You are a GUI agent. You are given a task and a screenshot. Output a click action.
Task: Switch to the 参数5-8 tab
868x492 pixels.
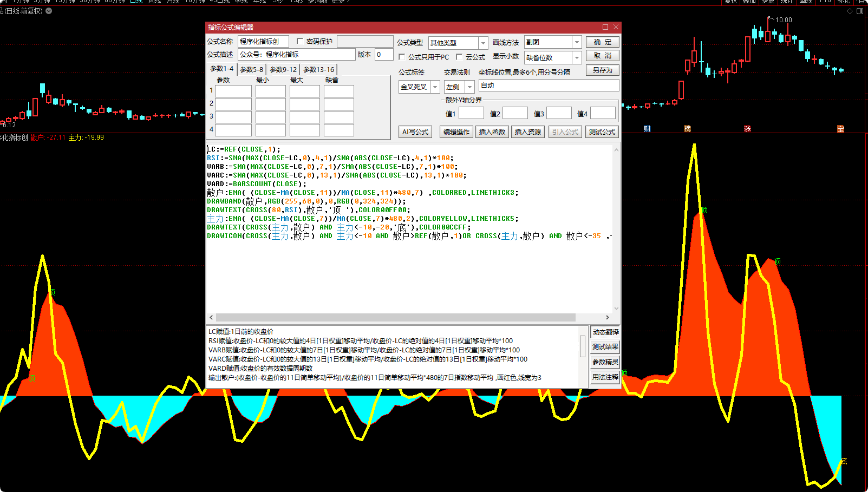[251, 69]
